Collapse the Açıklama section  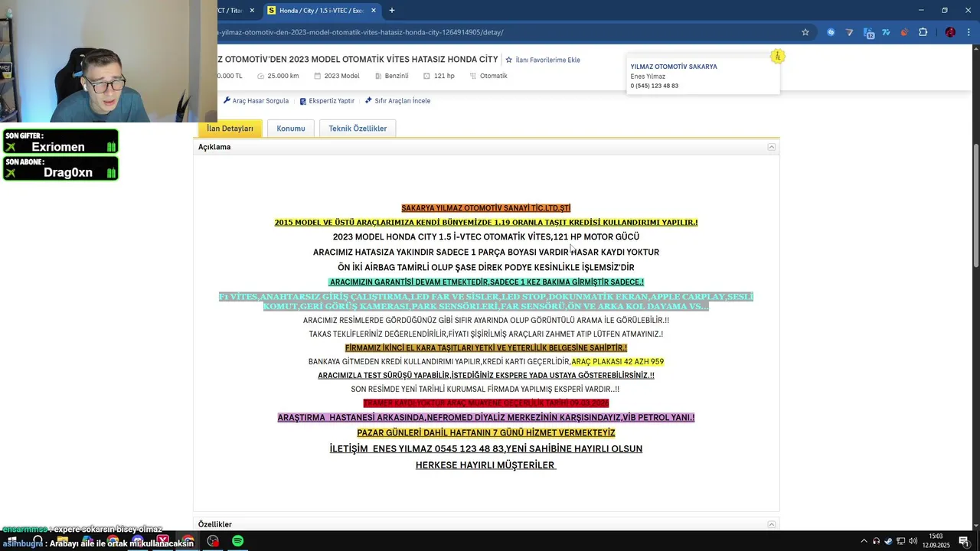tap(772, 147)
